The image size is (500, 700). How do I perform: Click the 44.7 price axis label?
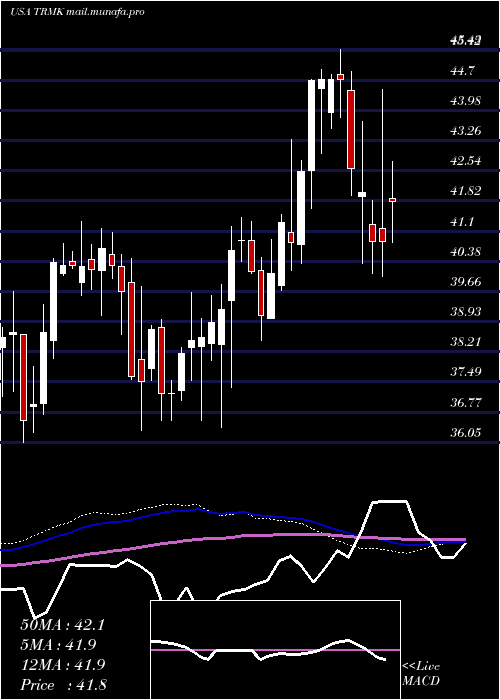click(x=463, y=71)
